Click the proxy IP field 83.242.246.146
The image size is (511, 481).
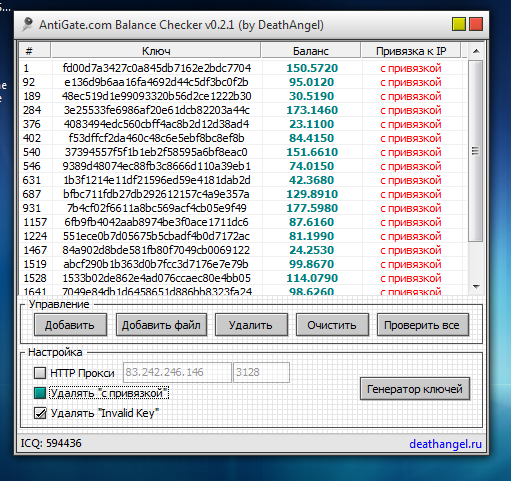(x=177, y=372)
